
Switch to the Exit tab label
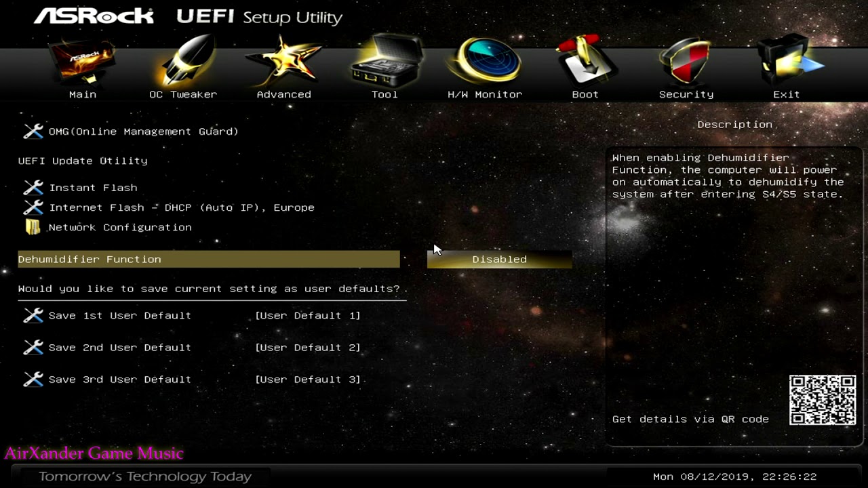pos(787,94)
